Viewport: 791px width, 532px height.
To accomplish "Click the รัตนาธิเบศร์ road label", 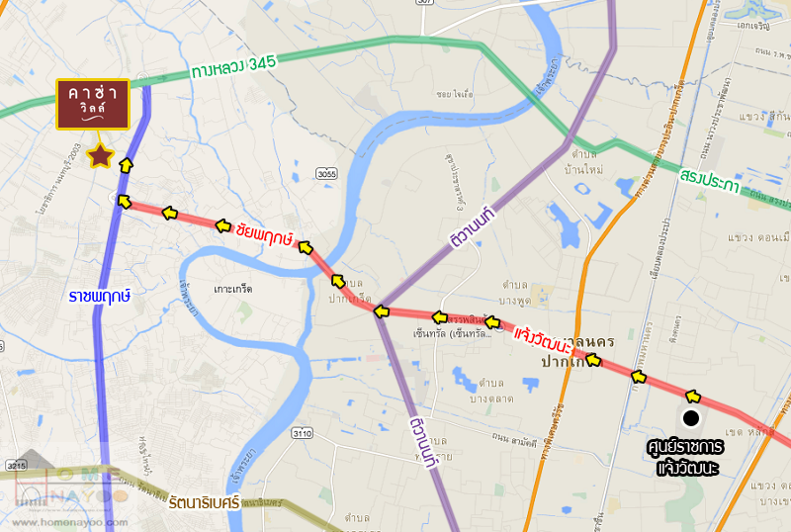I will click(x=204, y=501).
